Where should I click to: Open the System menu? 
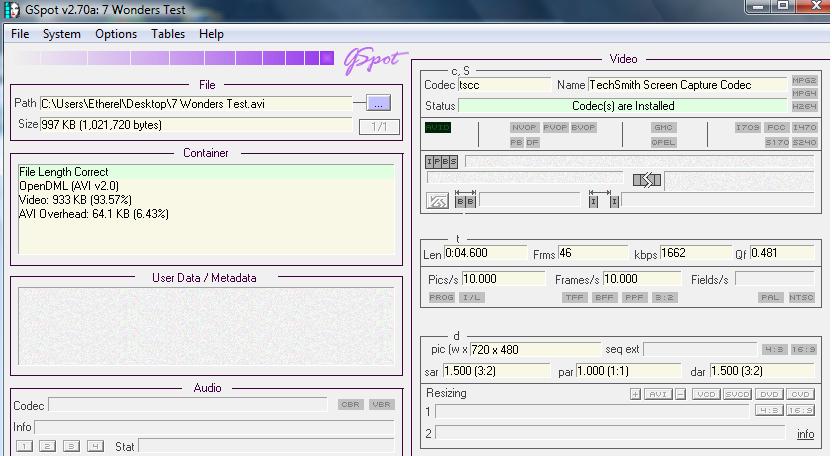pos(62,34)
